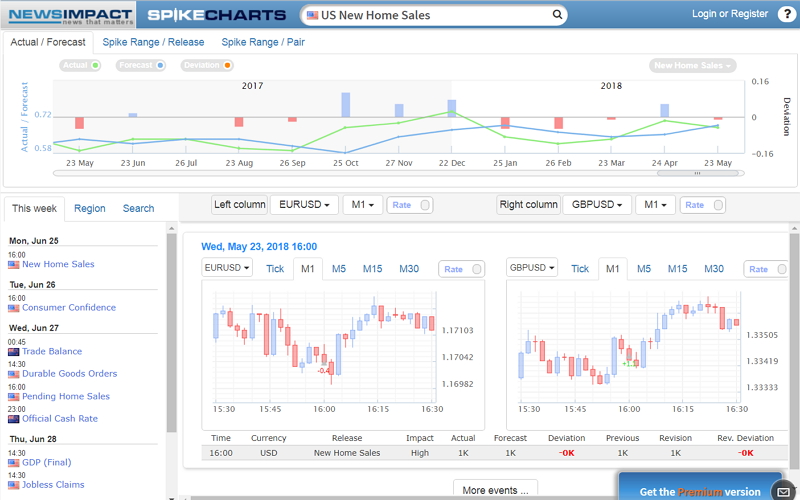Click the chart range navigator handle

tap(697, 173)
